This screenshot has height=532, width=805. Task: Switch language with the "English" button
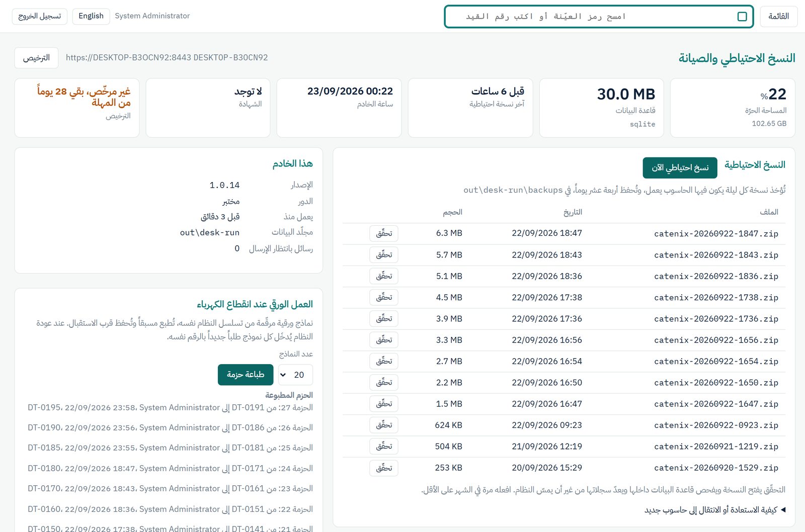(91, 16)
